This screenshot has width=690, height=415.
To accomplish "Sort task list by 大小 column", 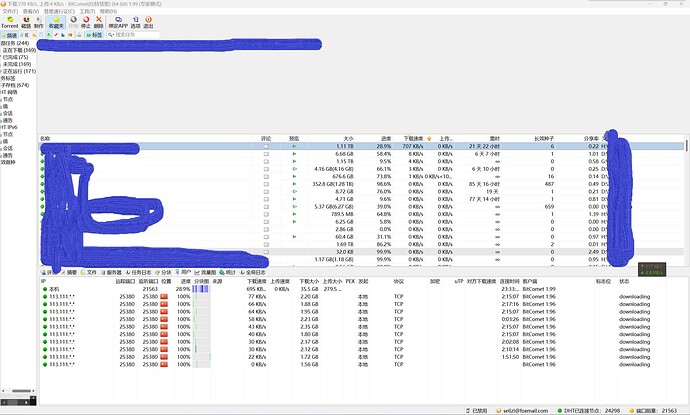I will tap(349, 139).
